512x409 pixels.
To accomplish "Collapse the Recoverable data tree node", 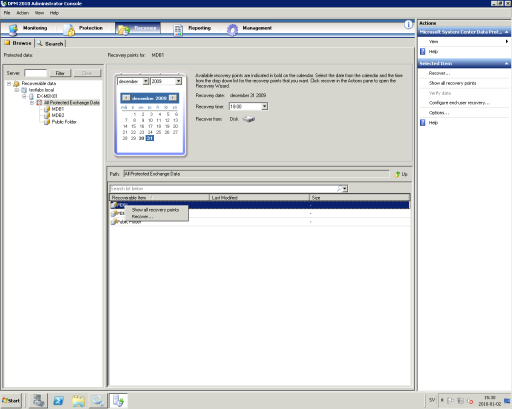I will tap(9, 84).
